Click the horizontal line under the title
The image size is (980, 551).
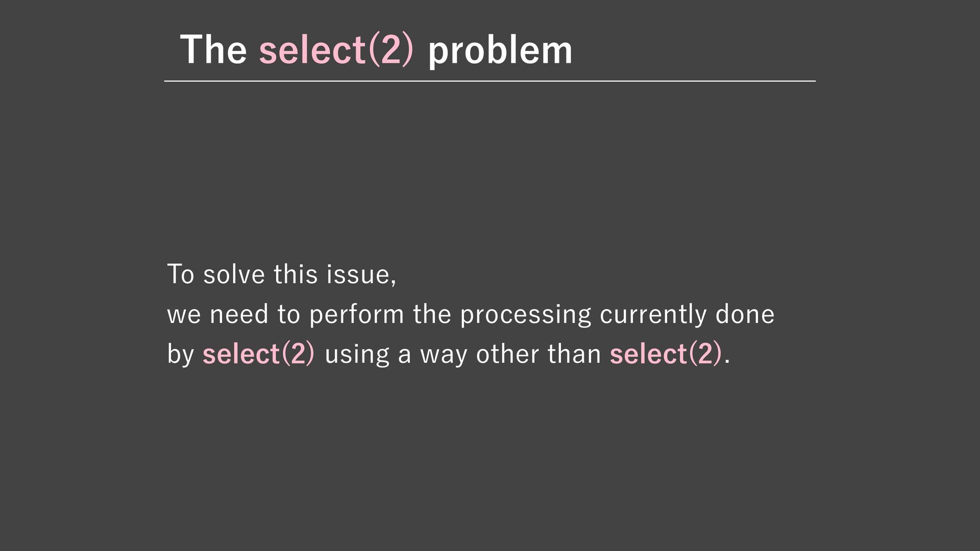pos(490,81)
